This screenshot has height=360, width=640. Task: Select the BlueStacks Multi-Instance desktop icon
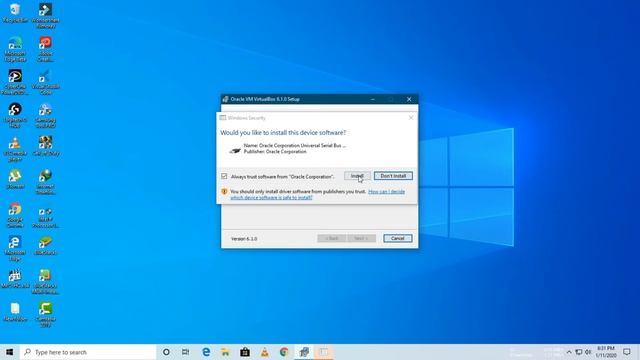pyautogui.click(x=45, y=282)
